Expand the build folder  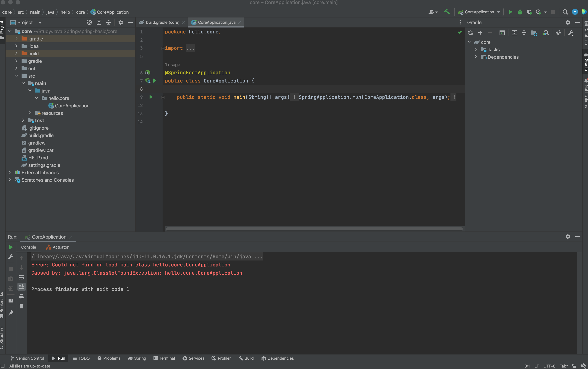(16, 54)
